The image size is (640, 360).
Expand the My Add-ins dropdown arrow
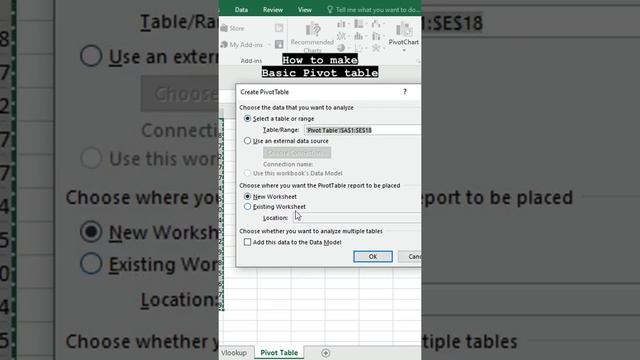tap(269, 45)
